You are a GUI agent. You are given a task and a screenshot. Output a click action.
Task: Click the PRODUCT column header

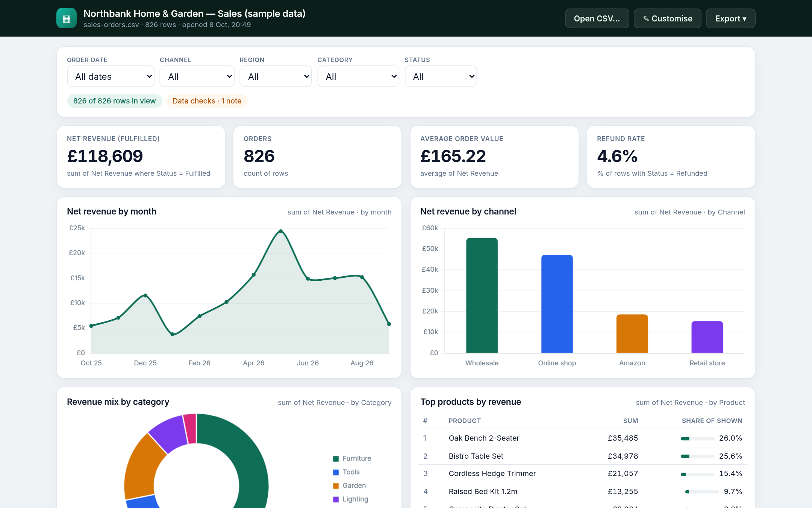[x=465, y=421]
